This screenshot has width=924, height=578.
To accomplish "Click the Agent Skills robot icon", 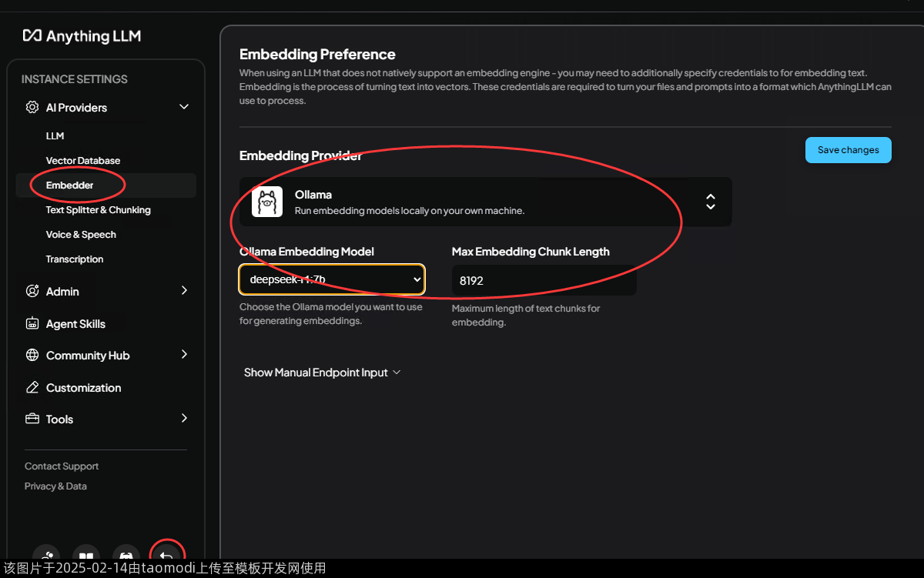I will [x=32, y=324].
